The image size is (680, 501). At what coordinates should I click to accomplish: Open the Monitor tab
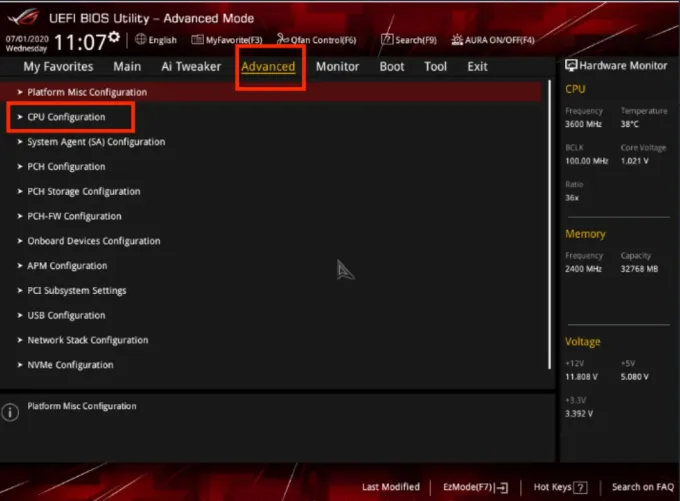pos(337,67)
